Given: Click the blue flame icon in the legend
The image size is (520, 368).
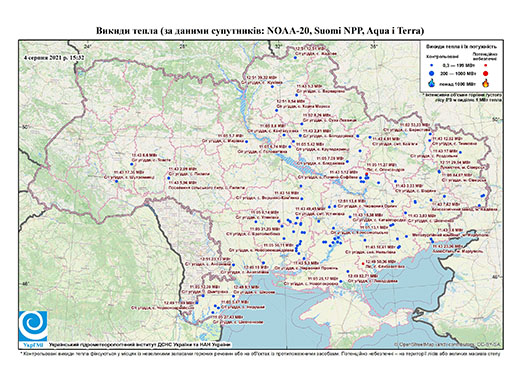Looking at the screenshot, I should [x=432, y=83].
